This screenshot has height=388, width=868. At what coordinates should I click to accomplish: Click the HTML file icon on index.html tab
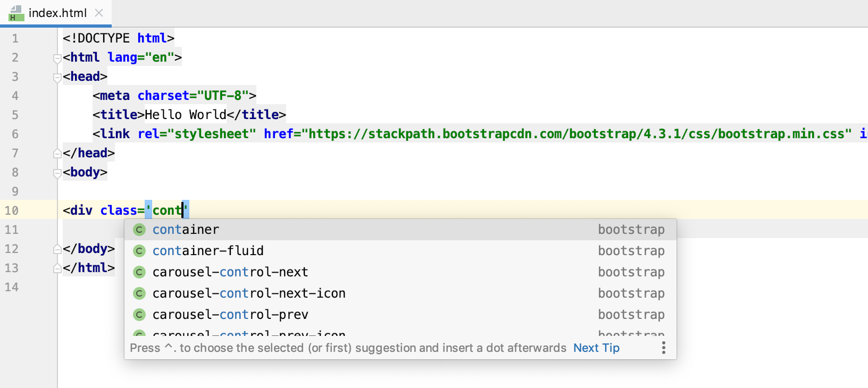pyautogui.click(x=16, y=13)
